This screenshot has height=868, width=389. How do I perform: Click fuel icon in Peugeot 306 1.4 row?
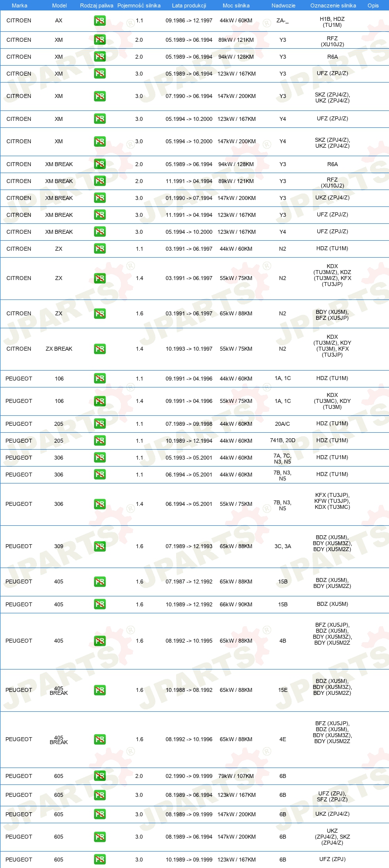[x=99, y=504]
